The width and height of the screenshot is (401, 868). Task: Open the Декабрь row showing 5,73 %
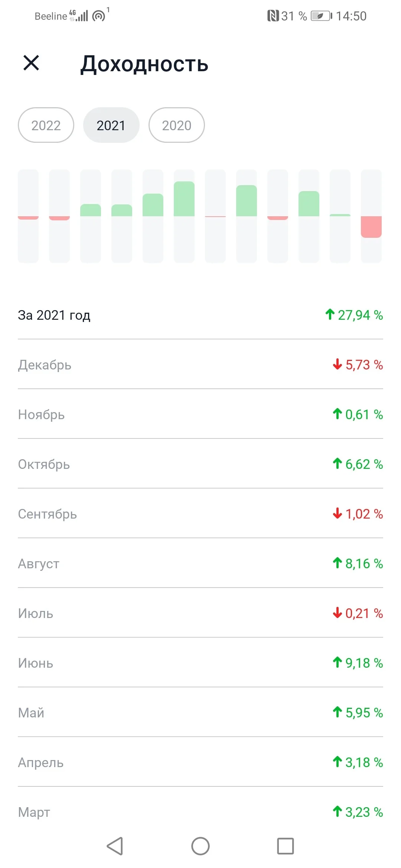200,364
